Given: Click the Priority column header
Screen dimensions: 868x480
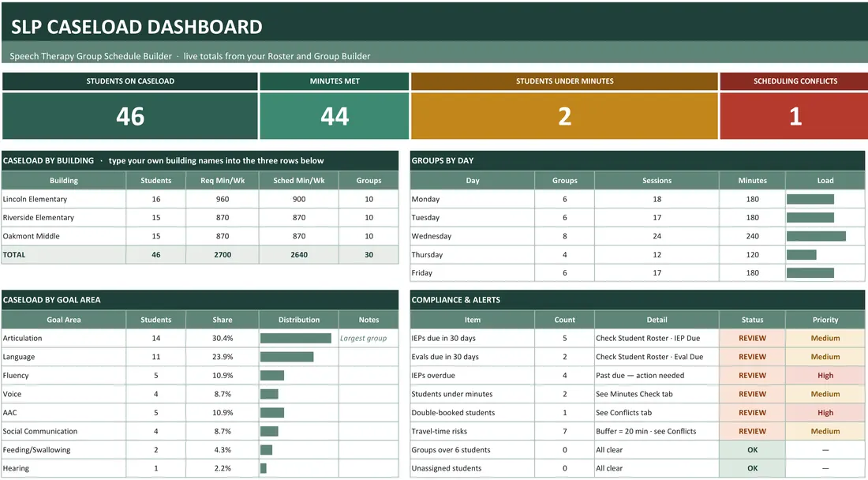Looking at the screenshot, I should point(825,320).
